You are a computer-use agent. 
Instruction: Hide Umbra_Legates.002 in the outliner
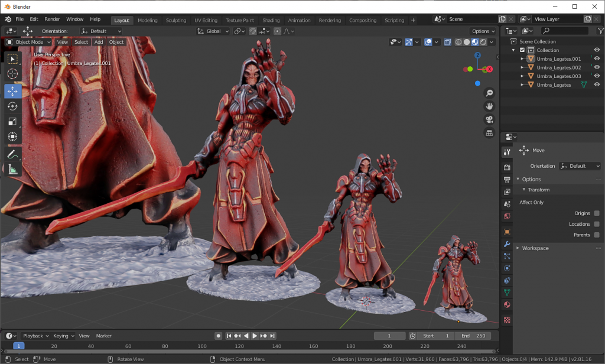pos(596,67)
